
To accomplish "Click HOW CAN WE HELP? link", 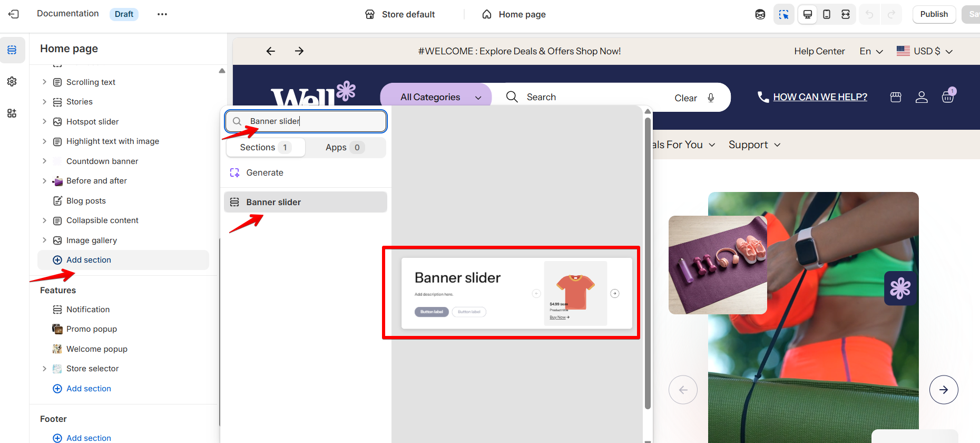I will click(x=820, y=97).
